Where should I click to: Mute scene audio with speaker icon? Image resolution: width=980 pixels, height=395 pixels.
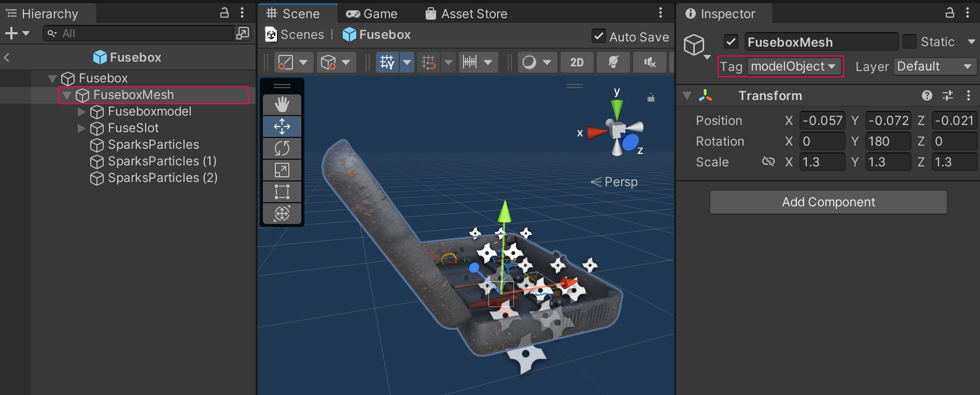coord(649,63)
